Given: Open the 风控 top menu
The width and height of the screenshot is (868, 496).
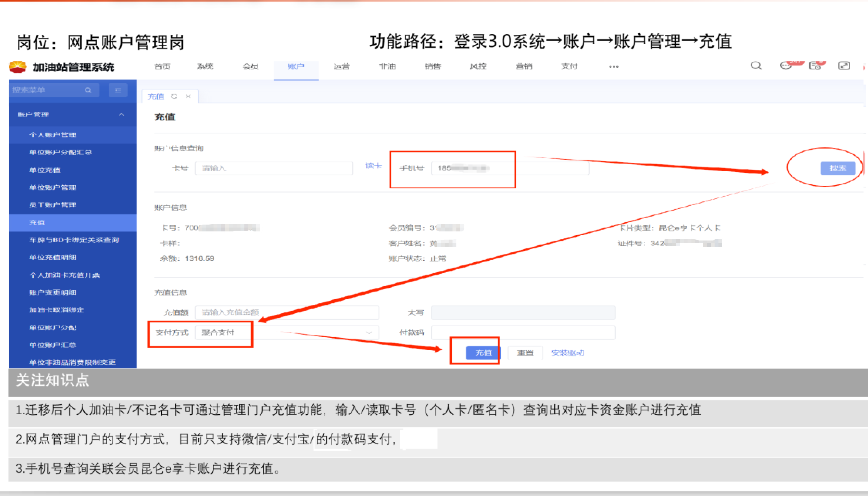Looking at the screenshot, I should pos(478,67).
